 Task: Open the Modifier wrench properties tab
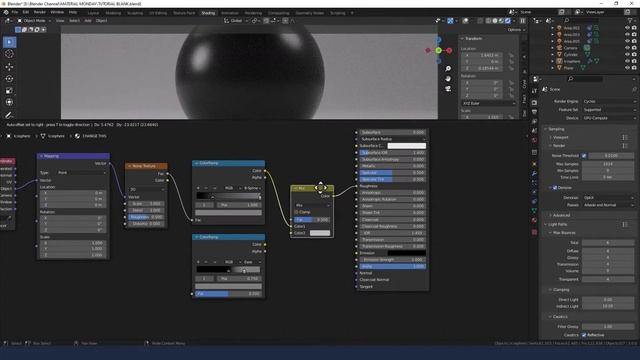pyautogui.click(x=534, y=173)
